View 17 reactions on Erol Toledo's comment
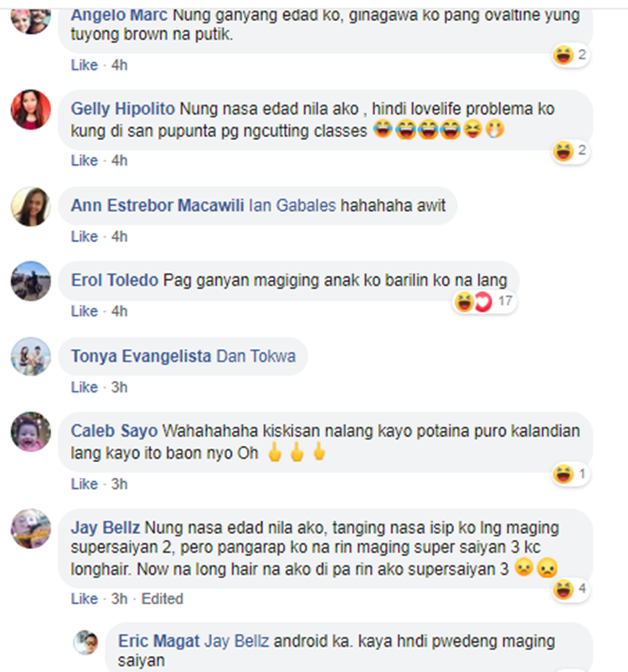The width and height of the screenshot is (628, 672). (484, 302)
